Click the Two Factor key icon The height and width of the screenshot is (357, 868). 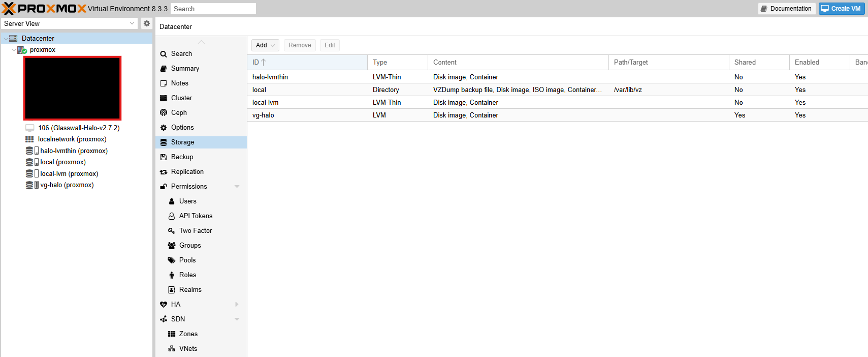(172, 231)
